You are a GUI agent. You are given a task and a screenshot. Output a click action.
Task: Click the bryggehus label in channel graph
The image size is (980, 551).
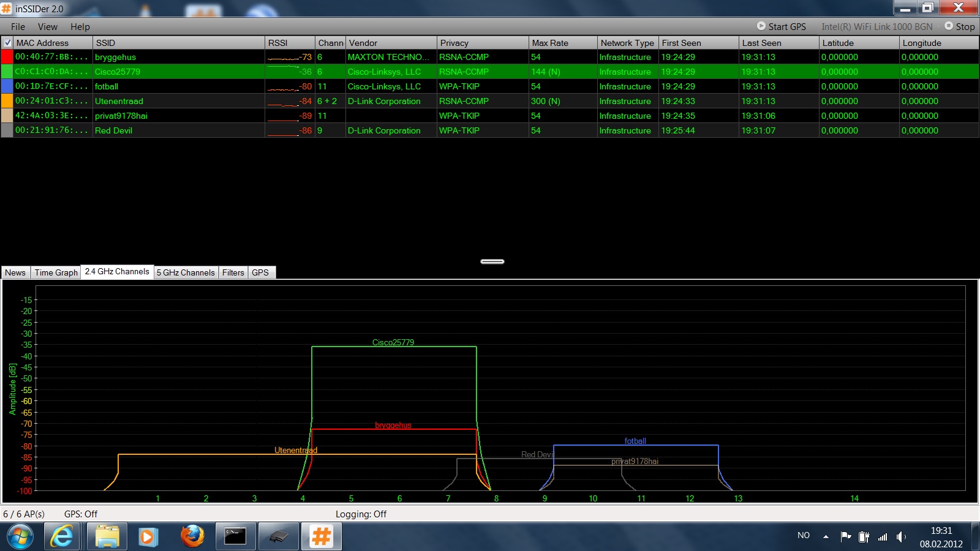tap(393, 425)
